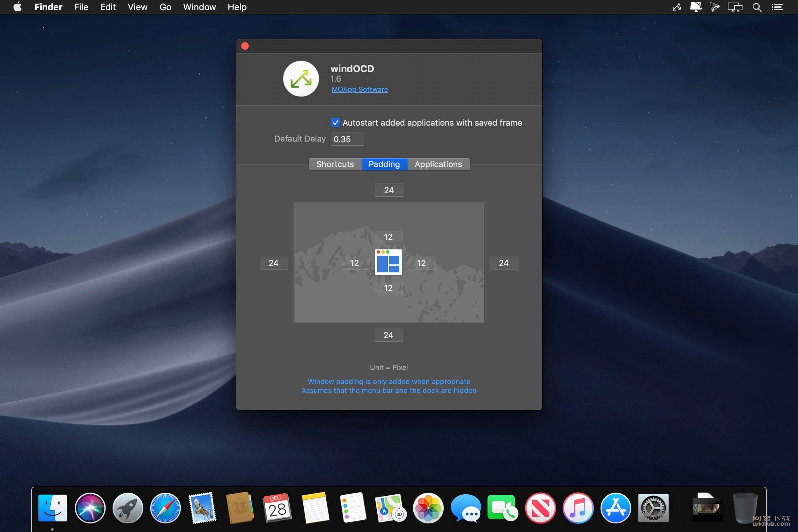
Task: Open Notes app in dock
Action: point(315,508)
